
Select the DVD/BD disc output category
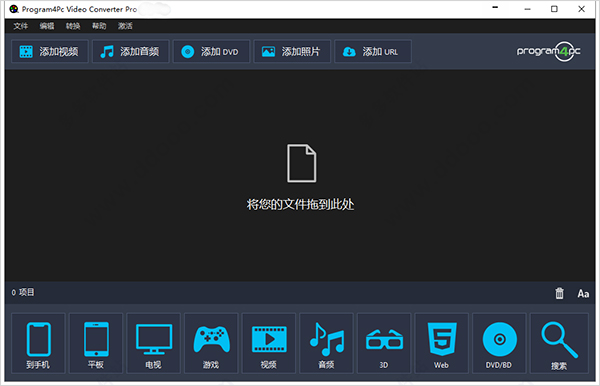point(499,343)
